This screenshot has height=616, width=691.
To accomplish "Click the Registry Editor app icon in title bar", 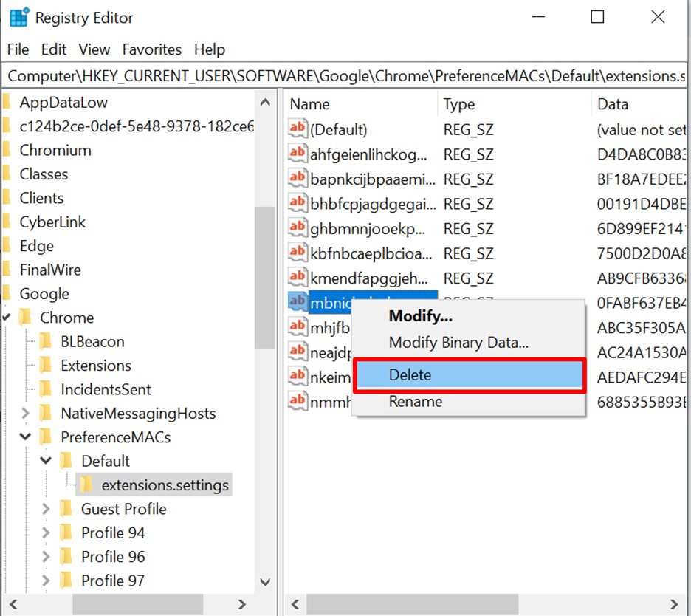I will (19, 17).
